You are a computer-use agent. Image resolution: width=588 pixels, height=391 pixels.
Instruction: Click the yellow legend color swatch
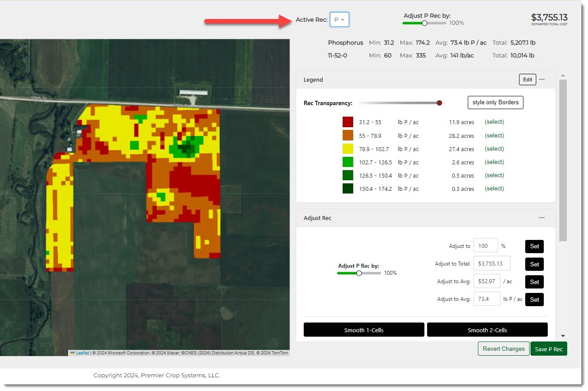347,149
